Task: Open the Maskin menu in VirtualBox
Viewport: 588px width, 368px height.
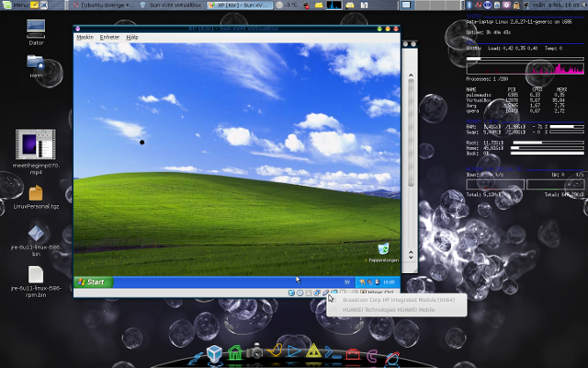Action: tap(85, 37)
